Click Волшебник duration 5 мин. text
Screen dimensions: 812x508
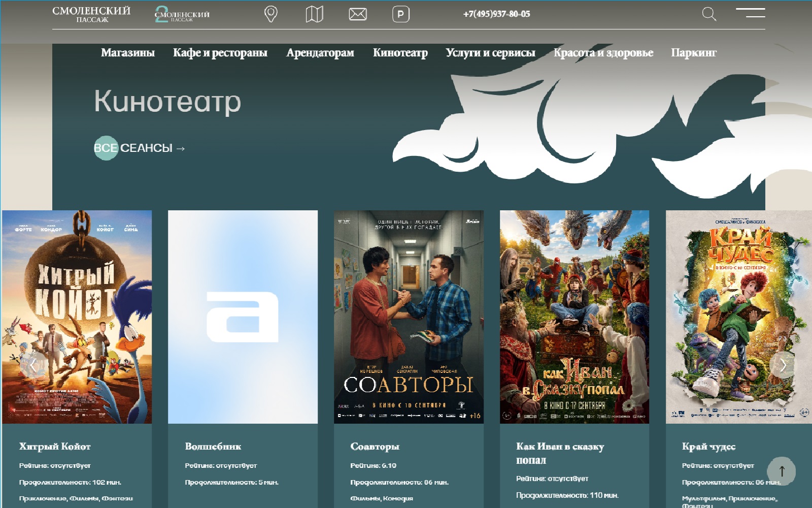pos(232,482)
